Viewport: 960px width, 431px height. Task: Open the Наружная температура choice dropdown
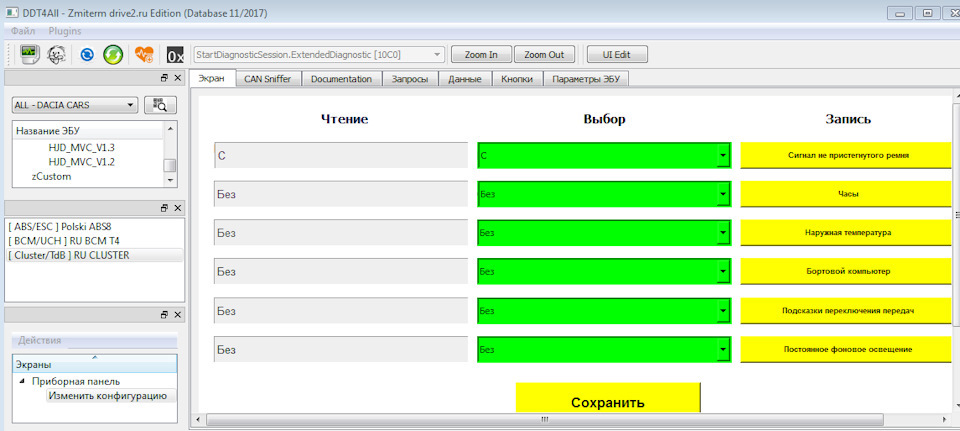[724, 233]
